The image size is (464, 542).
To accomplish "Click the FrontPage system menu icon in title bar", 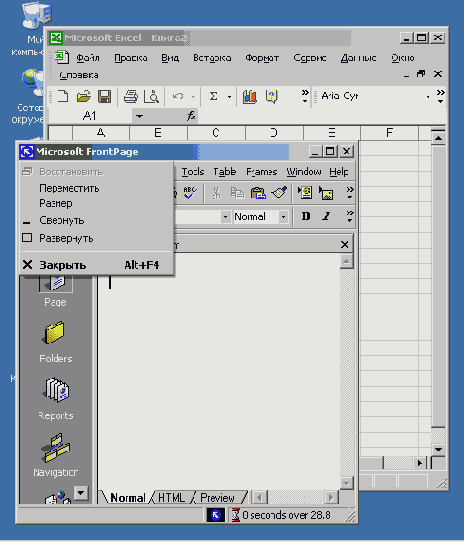I will [27, 151].
